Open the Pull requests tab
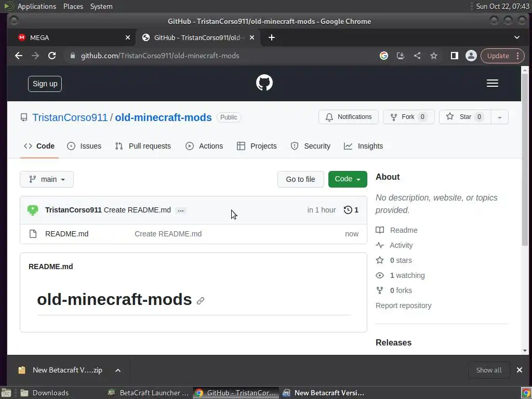 tap(143, 146)
